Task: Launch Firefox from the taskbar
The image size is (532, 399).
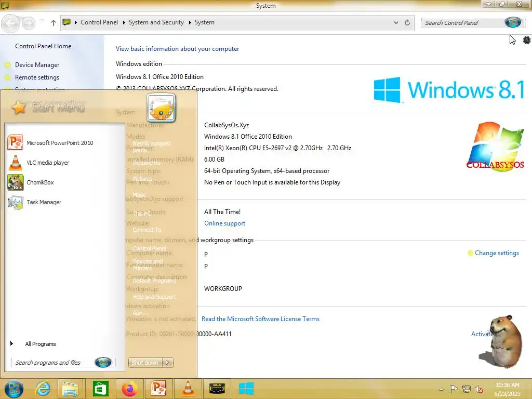Action: 129,389
